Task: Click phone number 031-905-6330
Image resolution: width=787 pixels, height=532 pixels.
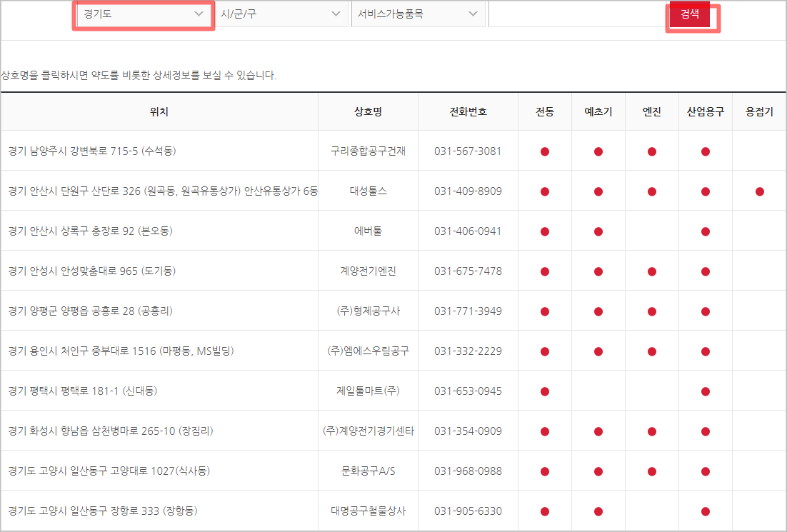Action: [468, 511]
